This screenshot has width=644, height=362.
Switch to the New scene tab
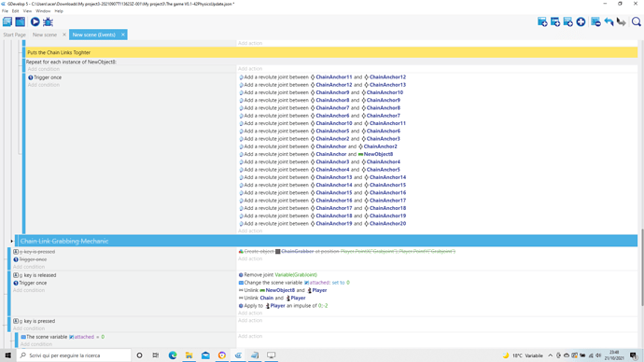tap(45, 35)
